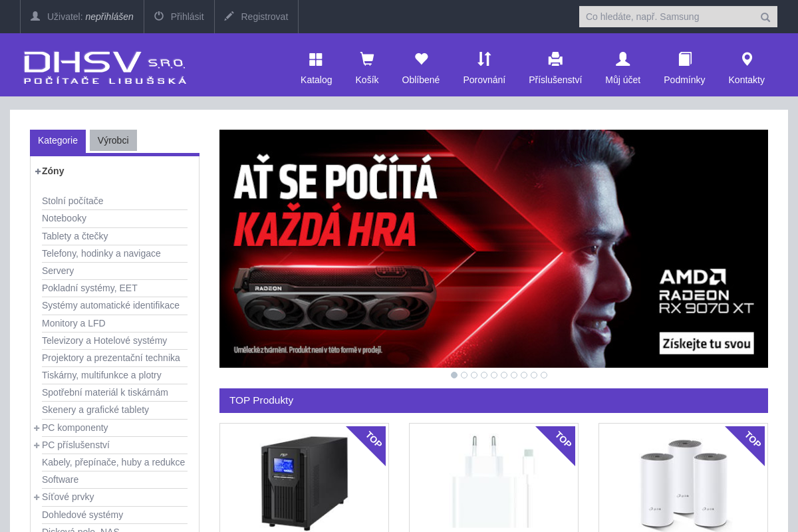Open Software category
798x532 pixels.
60,479
